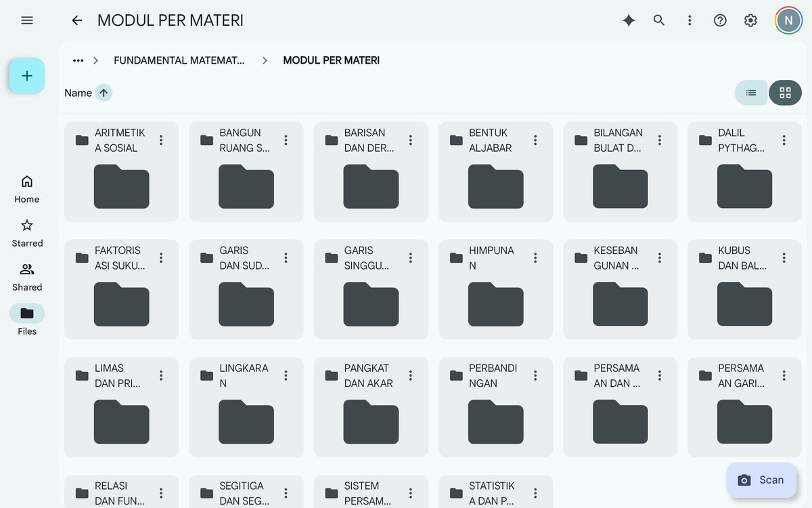Switch to list view
The image size is (812, 508).
[x=751, y=93]
